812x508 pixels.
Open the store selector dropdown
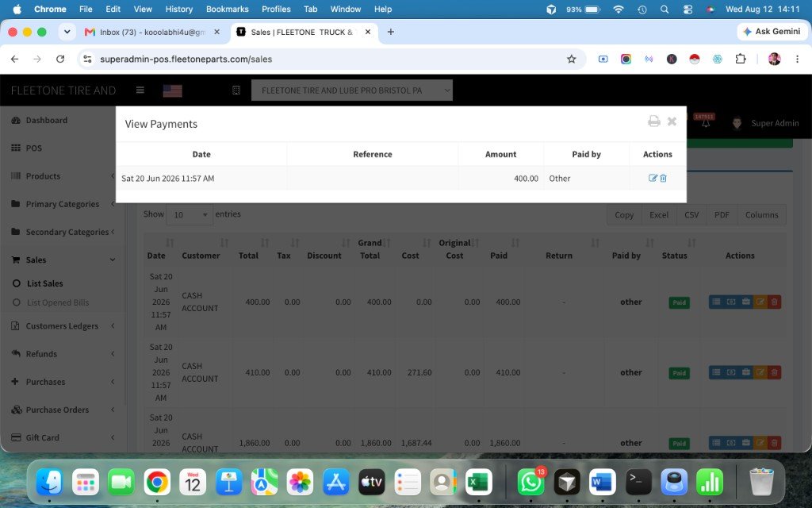[x=352, y=90]
